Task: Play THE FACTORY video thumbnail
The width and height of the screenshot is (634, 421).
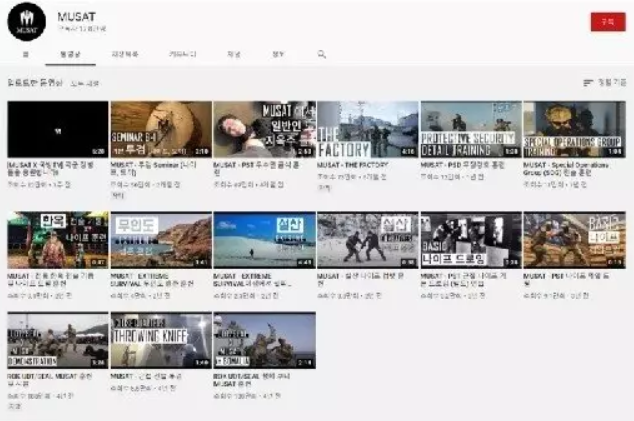Action: [x=368, y=129]
